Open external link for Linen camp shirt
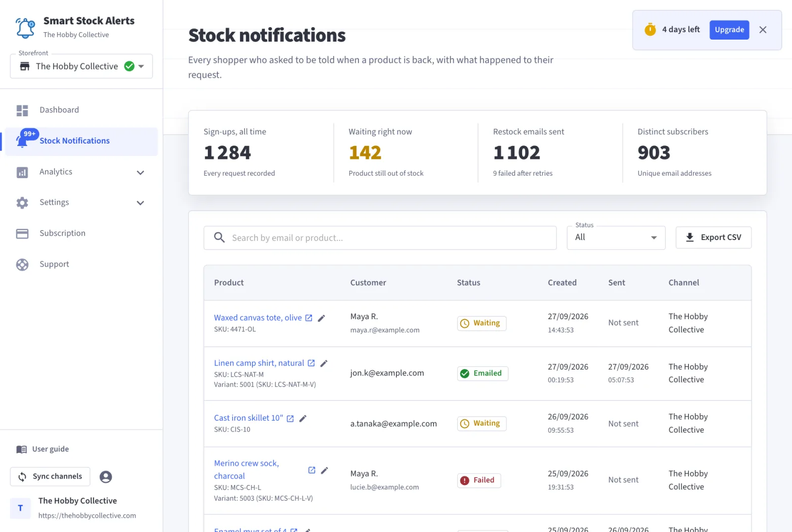The height and width of the screenshot is (532, 792). (311, 363)
